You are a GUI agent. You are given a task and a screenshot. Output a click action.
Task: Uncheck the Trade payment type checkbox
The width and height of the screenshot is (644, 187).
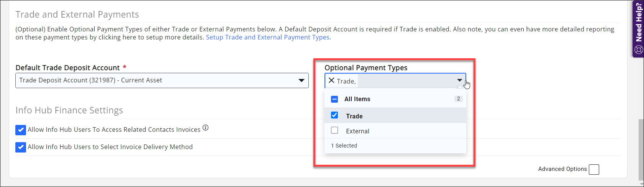[x=334, y=115]
